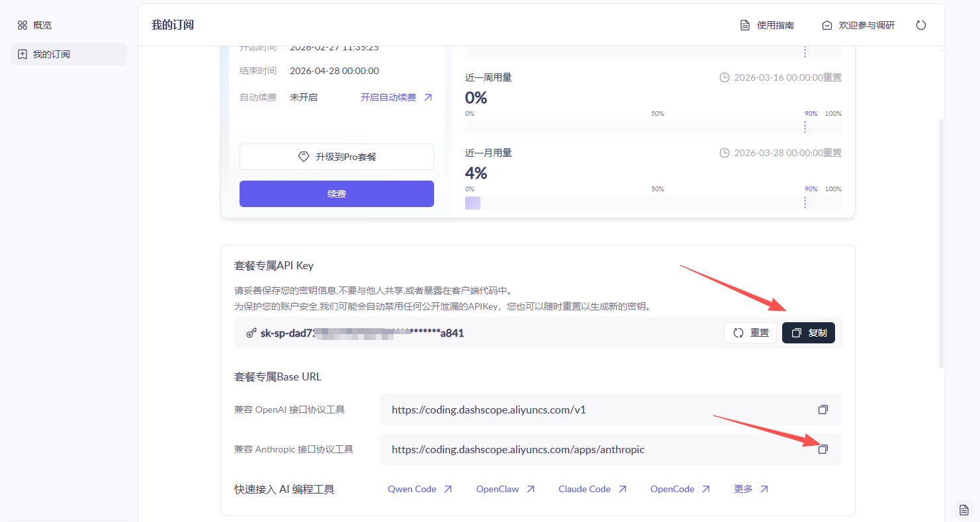Open the Claude Code integration link
This screenshot has height=522, width=980.
592,489
